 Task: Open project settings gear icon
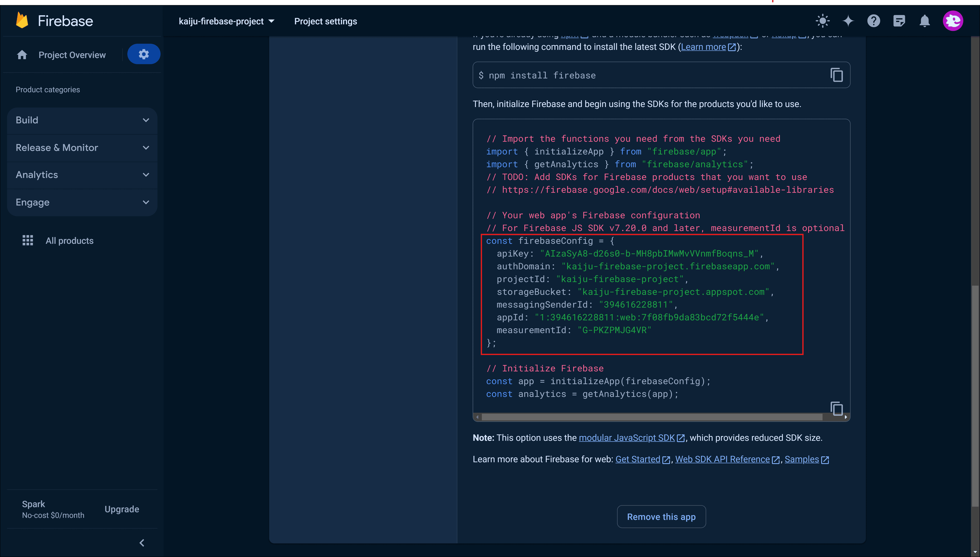point(144,54)
